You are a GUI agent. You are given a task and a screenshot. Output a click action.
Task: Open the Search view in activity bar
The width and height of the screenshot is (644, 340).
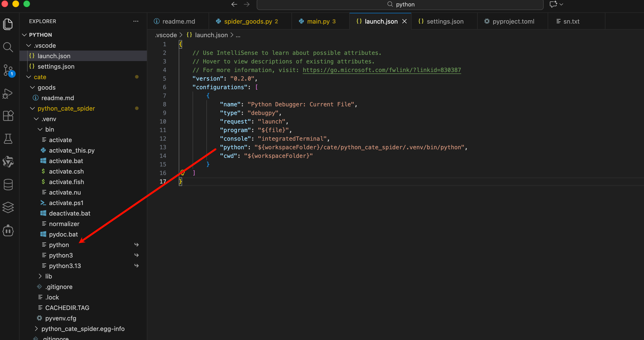pyautogui.click(x=8, y=47)
